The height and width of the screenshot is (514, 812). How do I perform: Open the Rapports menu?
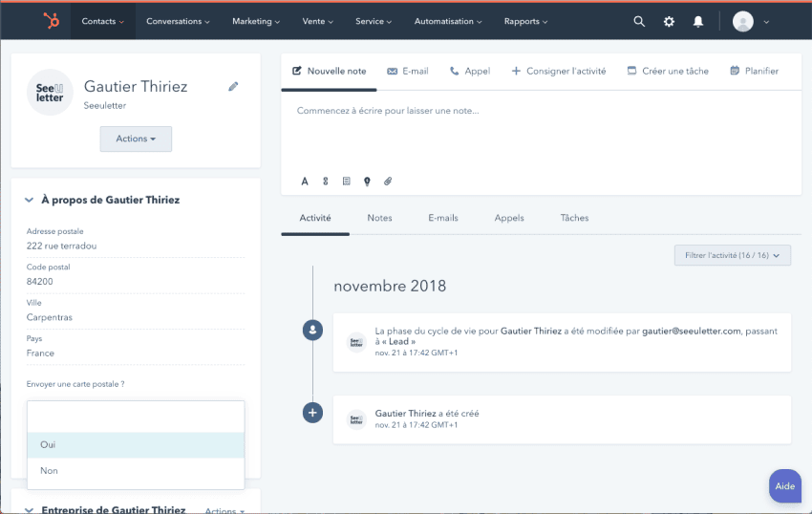525,21
